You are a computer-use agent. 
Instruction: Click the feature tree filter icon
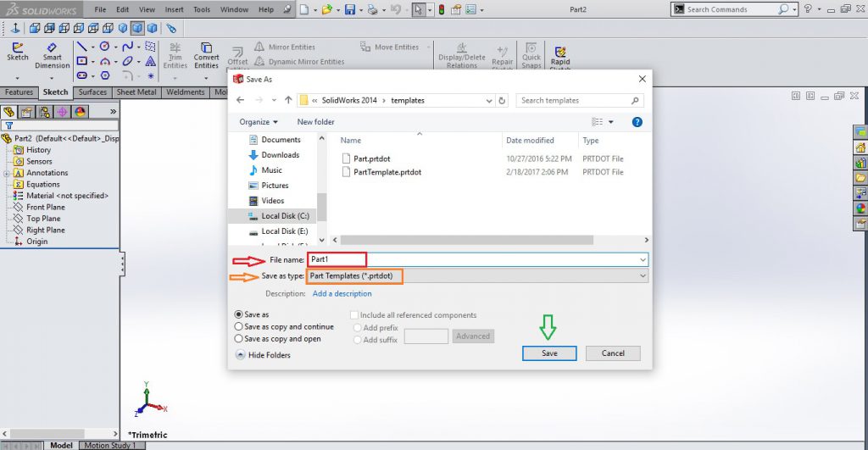point(8,125)
